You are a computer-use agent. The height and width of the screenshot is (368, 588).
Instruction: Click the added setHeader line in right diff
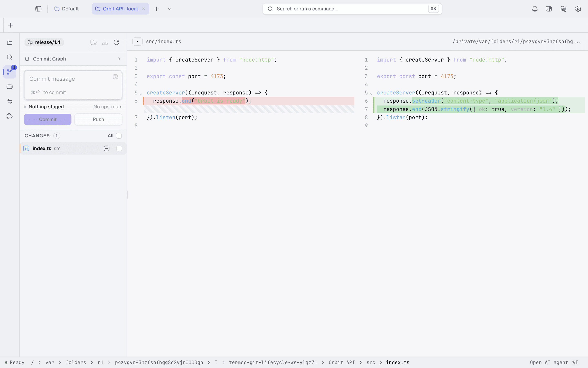pyautogui.click(x=479, y=101)
